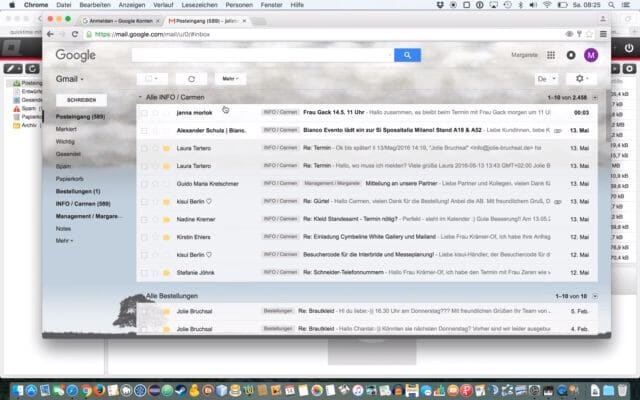Click the eye icon in address bar
The width and height of the screenshot is (640, 400).
pyautogui.click(x=569, y=34)
